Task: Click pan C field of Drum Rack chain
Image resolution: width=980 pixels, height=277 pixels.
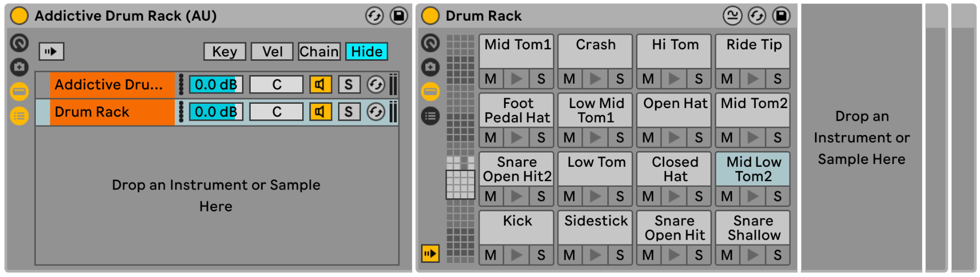Action: point(276,112)
